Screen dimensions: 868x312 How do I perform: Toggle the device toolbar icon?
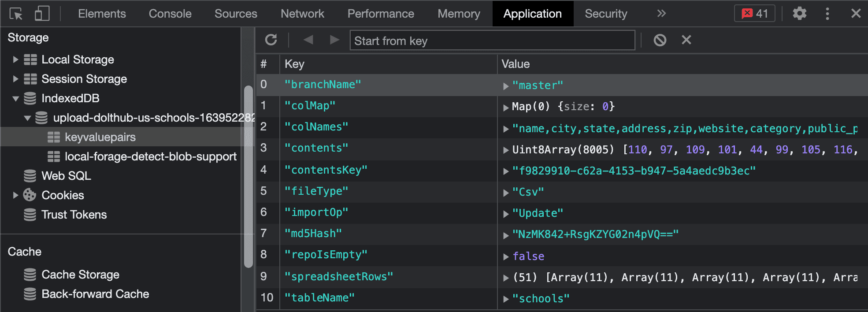tap(42, 14)
